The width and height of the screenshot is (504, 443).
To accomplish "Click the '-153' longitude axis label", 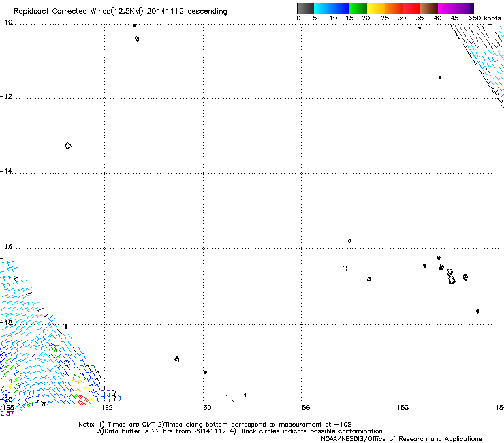I will [400, 408].
